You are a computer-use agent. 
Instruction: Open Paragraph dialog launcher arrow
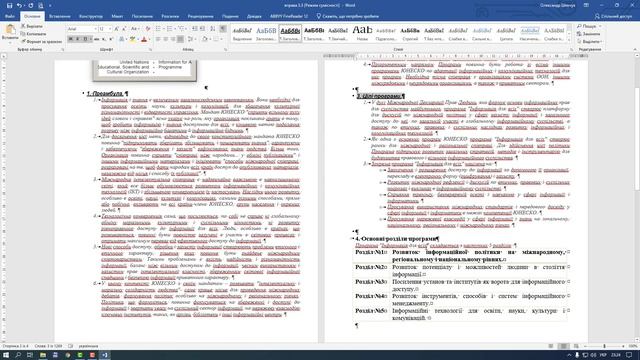[225, 49]
